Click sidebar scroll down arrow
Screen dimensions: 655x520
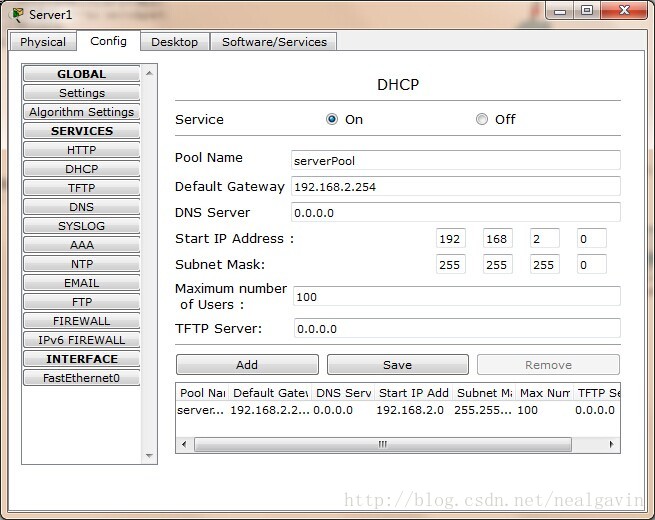pos(150,455)
